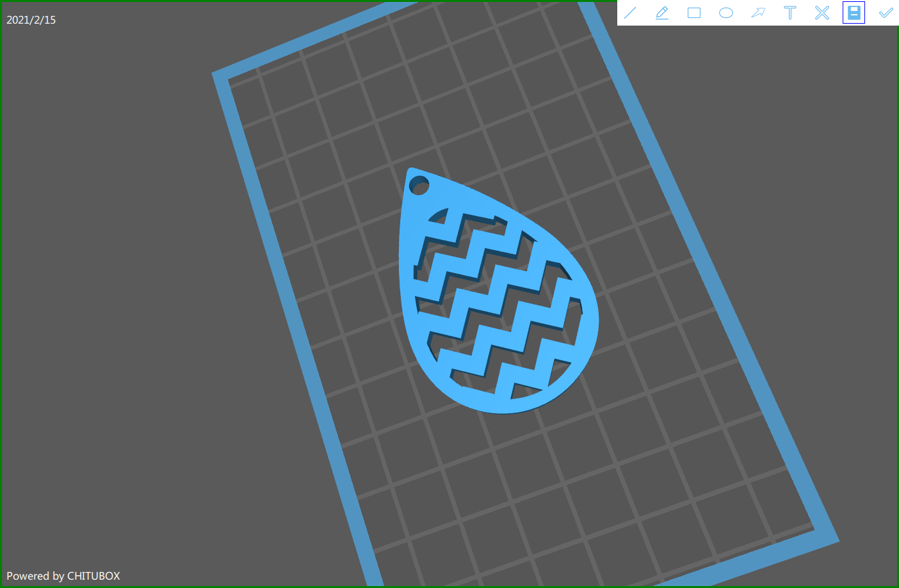Click the 2021/2/15 date label

pyautogui.click(x=31, y=20)
